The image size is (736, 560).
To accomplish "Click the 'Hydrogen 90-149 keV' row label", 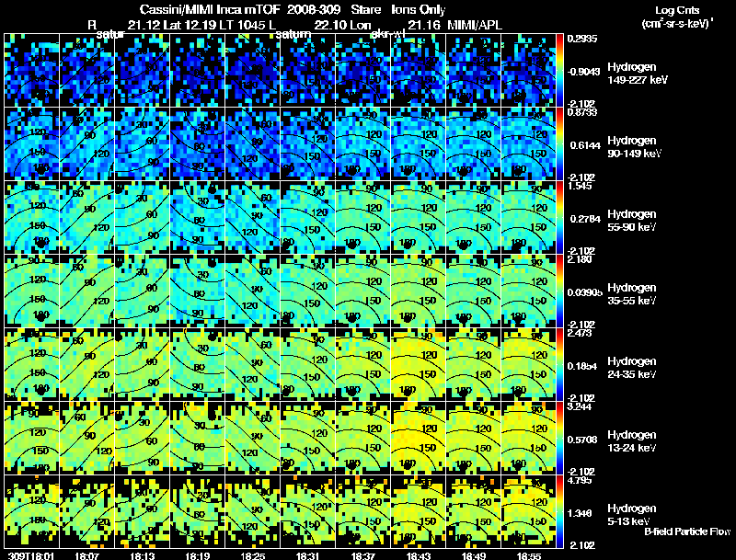I will coord(634,147).
